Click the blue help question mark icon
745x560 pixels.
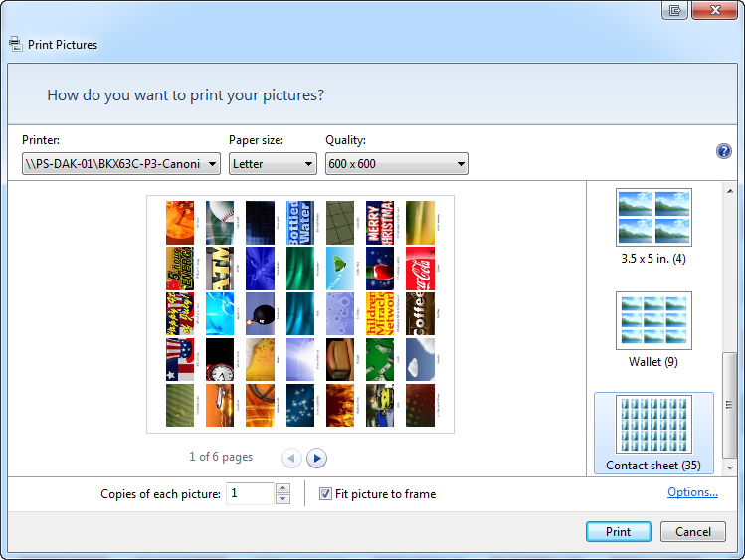pyautogui.click(x=724, y=151)
